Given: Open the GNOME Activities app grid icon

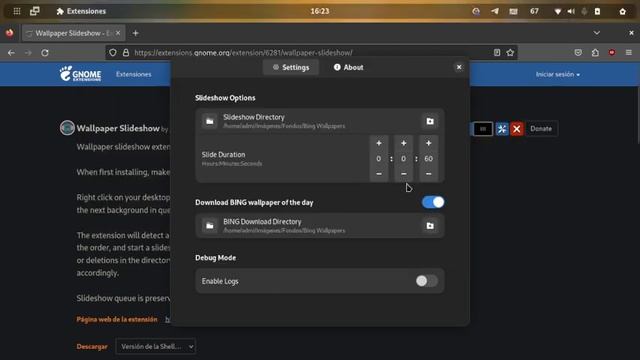Looking at the screenshot, I should click(17, 11).
